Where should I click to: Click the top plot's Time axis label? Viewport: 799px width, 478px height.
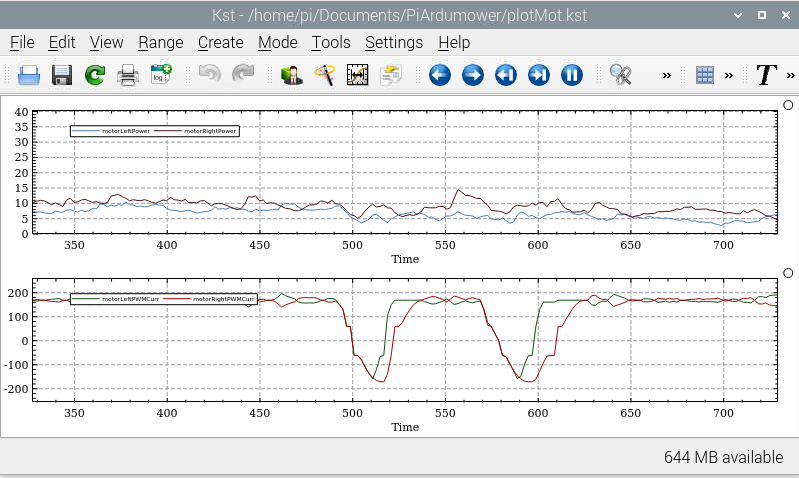tap(405, 259)
